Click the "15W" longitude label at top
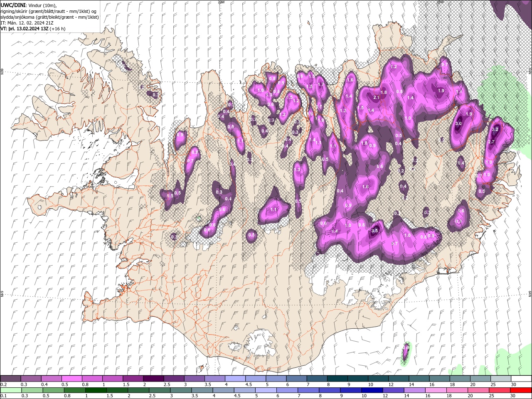Screen dimensions: 532x399 pos(440,2)
